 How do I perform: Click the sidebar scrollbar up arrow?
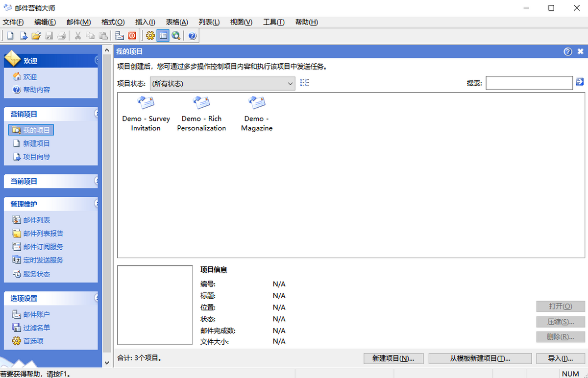[x=107, y=49]
